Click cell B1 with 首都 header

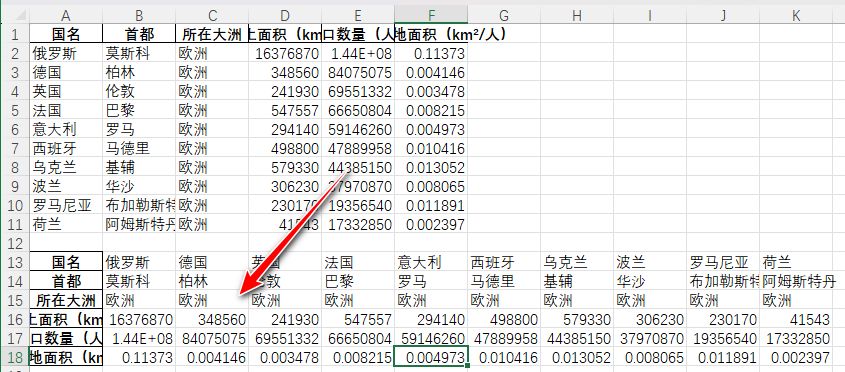coord(139,34)
